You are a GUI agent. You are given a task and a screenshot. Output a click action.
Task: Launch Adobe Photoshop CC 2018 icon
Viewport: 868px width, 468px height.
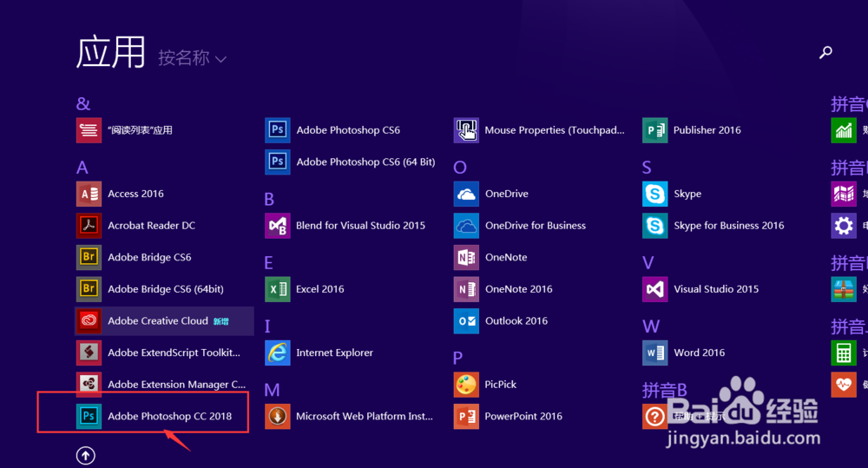click(89, 416)
